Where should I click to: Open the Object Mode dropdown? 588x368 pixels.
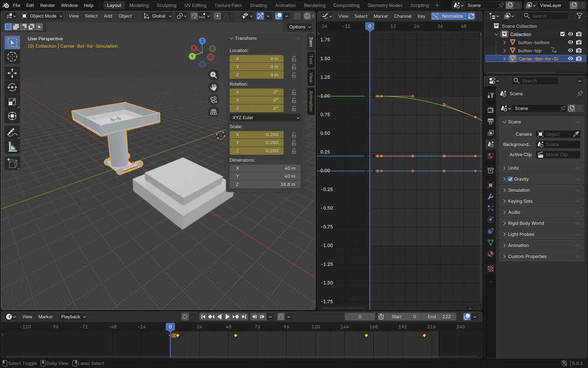click(42, 16)
